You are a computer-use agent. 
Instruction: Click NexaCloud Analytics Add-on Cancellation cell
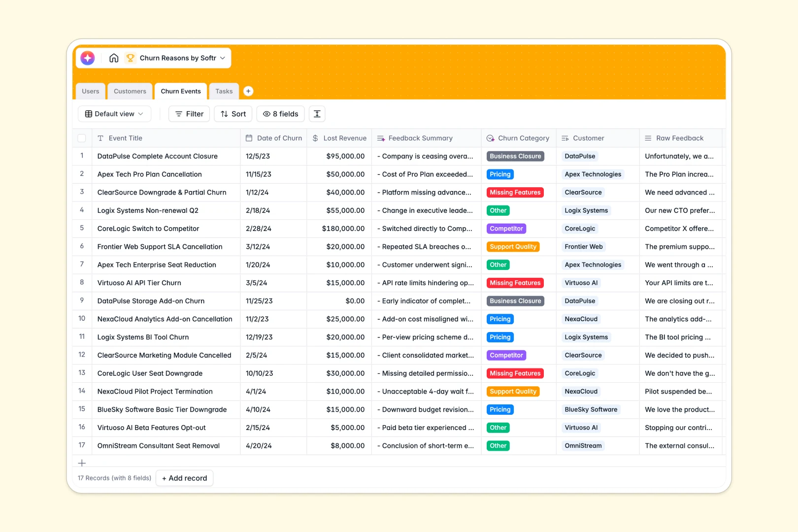tap(166, 319)
